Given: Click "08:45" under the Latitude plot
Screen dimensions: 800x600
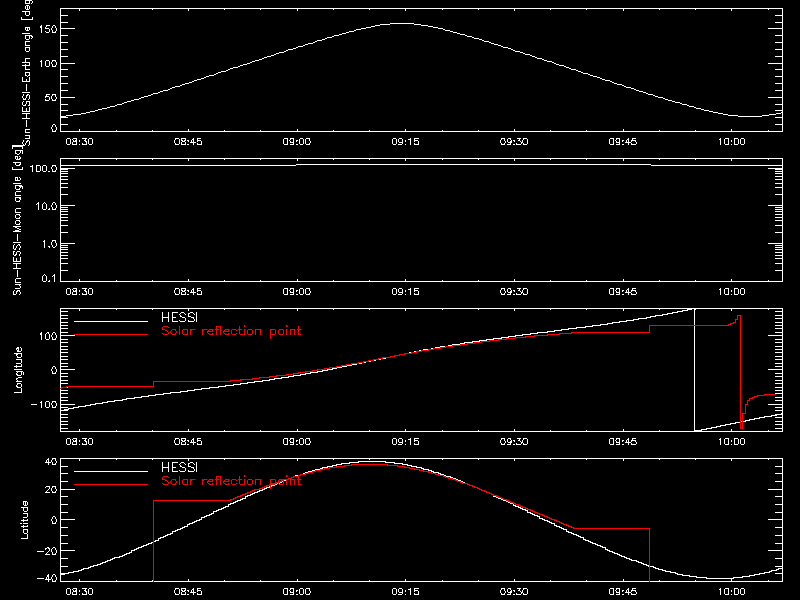Looking at the screenshot, I should coord(188,592).
